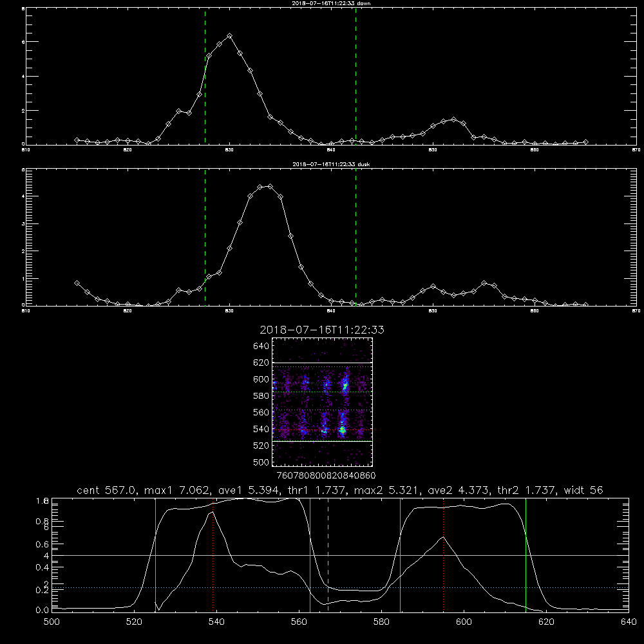Click the highest diamond marker in the dawn plot
The height and width of the screenshot is (644, 644).
[x=230, y=36]
